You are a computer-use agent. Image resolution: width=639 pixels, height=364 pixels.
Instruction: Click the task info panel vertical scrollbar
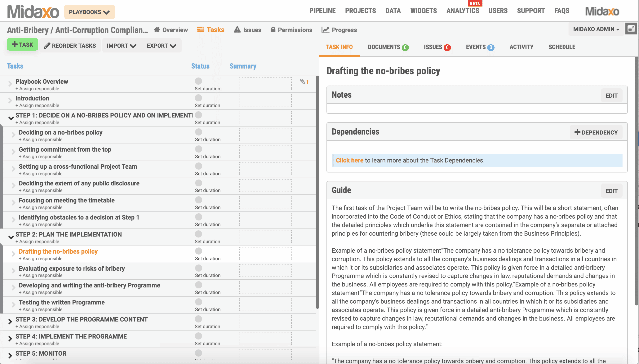[x=637, y=181]
